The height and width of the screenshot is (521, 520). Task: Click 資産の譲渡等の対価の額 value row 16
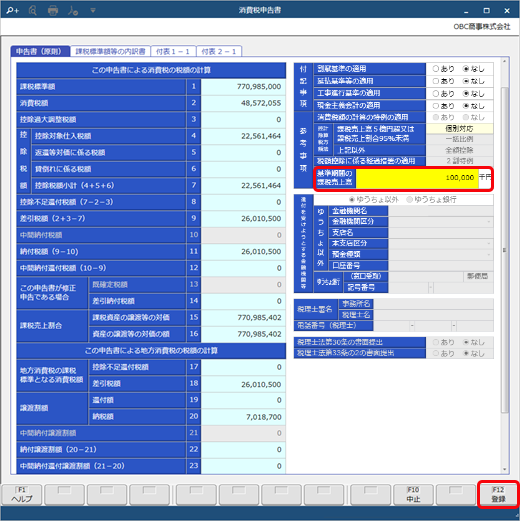click(243, 334)
